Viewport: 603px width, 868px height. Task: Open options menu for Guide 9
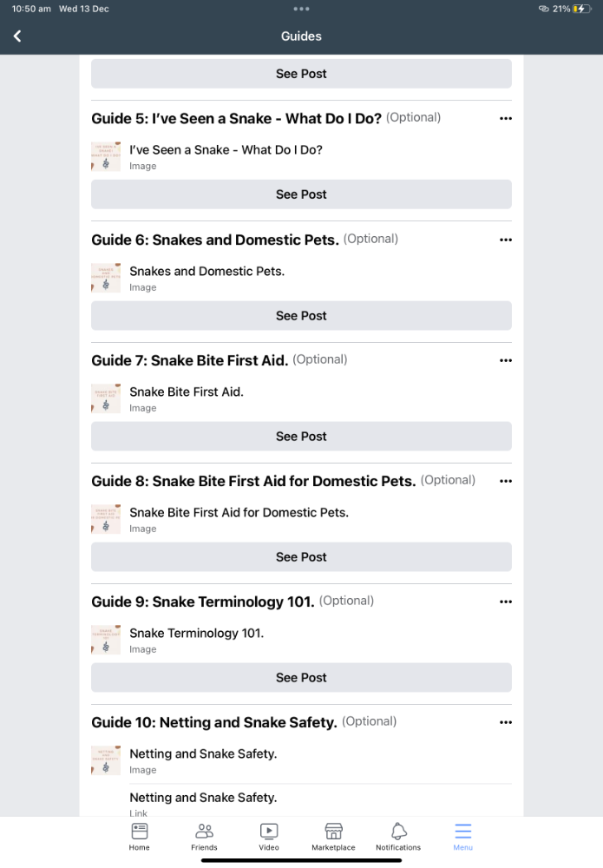tap(506, 602)
